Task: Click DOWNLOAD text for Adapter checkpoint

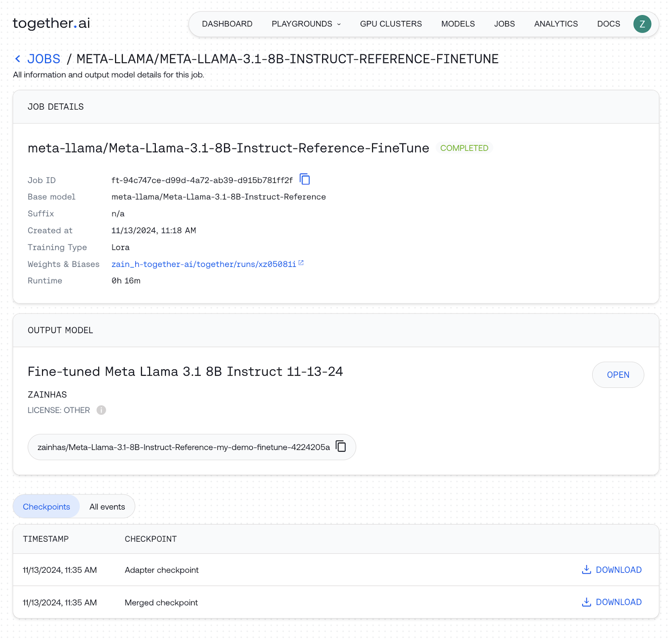Action: pos(619,570)
